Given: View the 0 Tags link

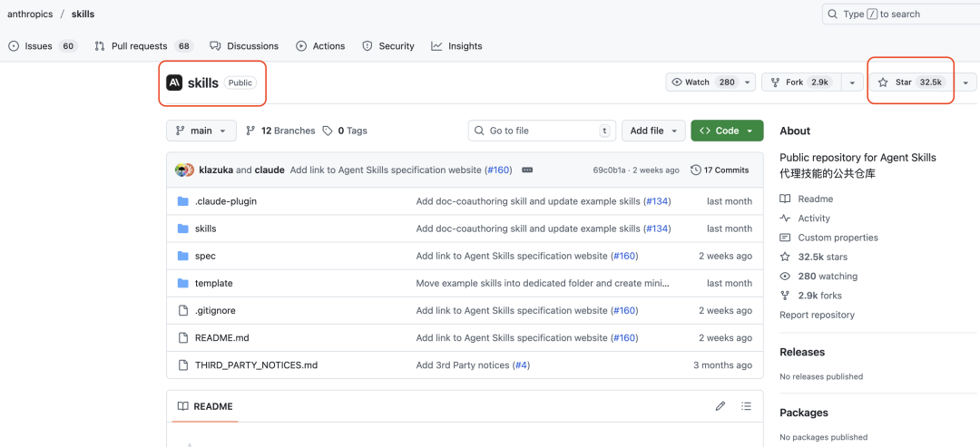Looking at the screenshot, I should [345, 131].
